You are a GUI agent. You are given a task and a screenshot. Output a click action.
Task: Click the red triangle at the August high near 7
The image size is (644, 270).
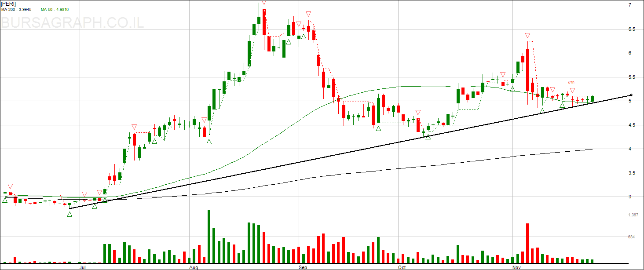264,3
